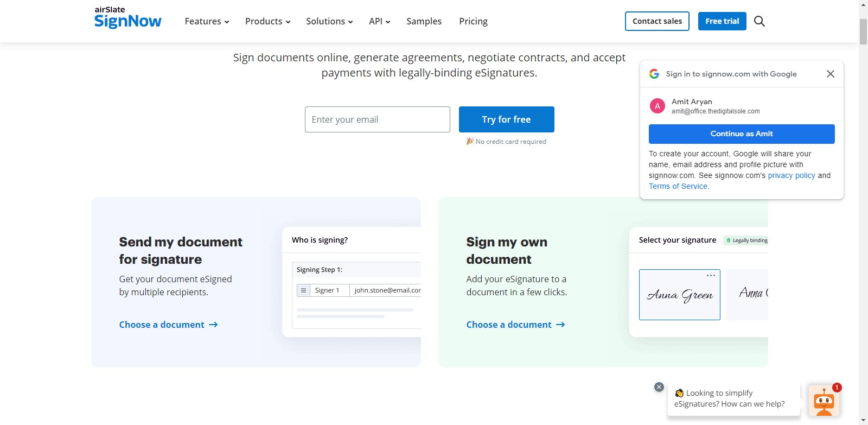Open the API dropdown menu
Image resolution: width=868 pixels, height=425 pixels.
click(x=379, y=21)
